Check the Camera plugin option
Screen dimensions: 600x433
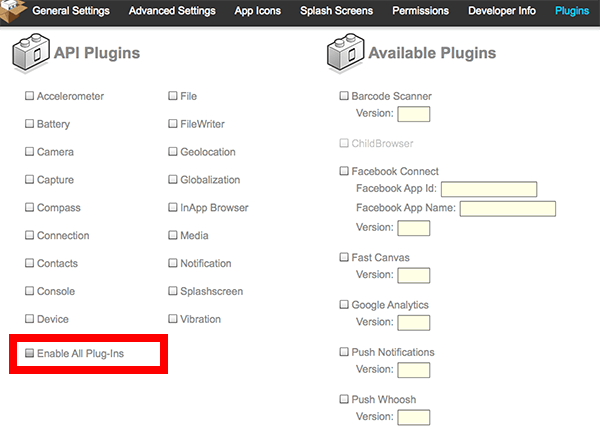tap(29, 151)
